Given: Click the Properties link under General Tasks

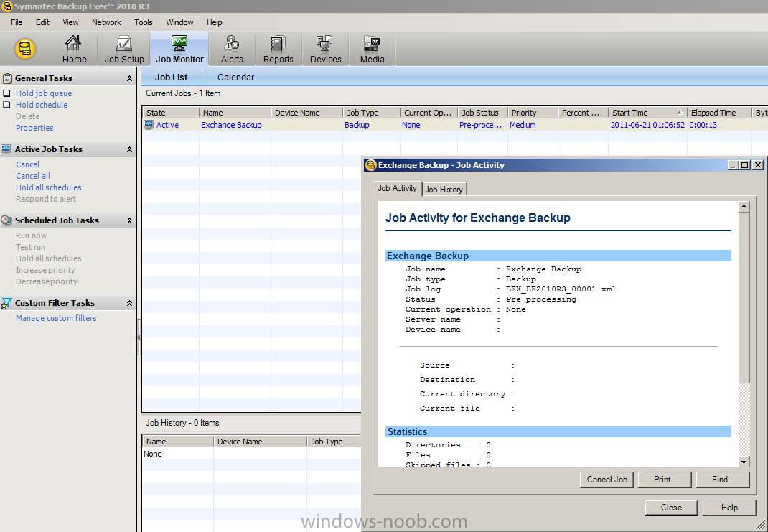Looking at the screenshot, I should [x=34, y=128].
